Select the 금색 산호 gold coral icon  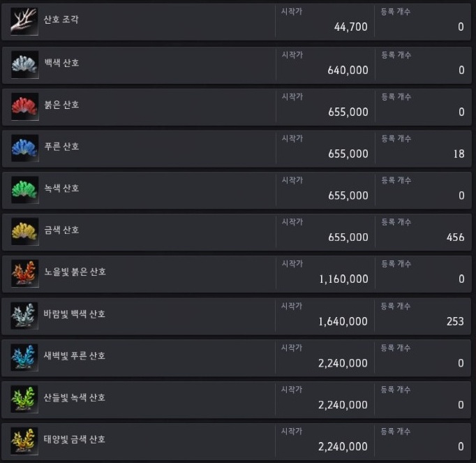tap(25, 232)
